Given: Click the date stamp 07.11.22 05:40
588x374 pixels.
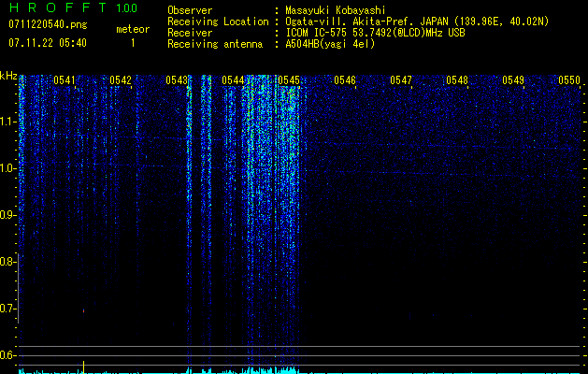Looking at the screenshot, I should 48,43.
